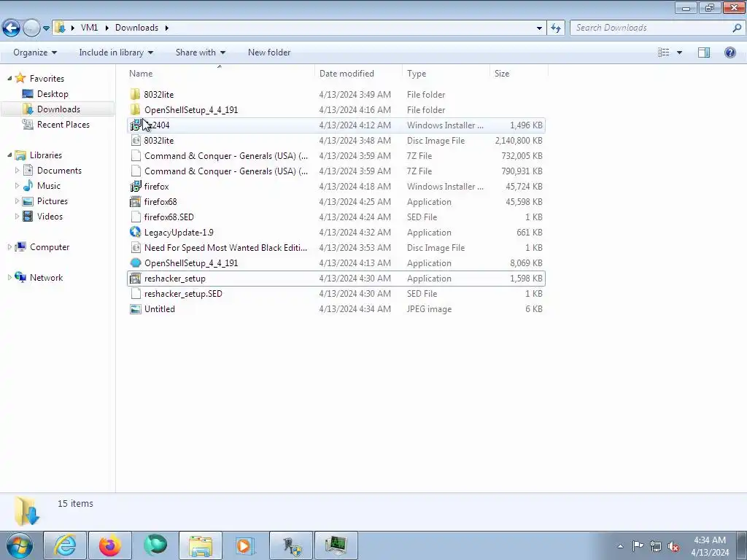This screenshot has height=560, width=747.
Task: Click the search magnifier icon
Action: point(737,28)
